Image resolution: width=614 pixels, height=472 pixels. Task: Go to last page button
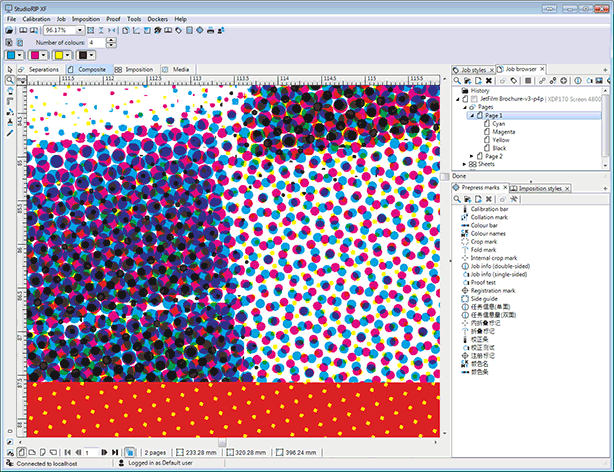115,452
